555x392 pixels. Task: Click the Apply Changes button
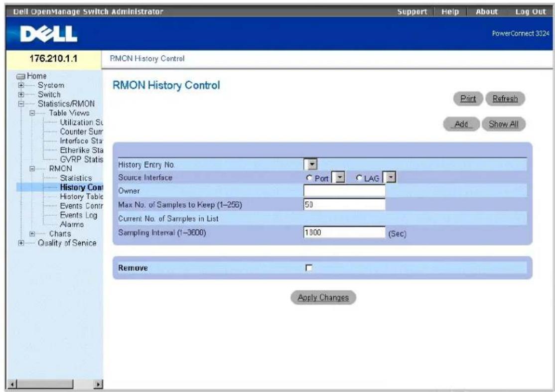coord(323,297)
